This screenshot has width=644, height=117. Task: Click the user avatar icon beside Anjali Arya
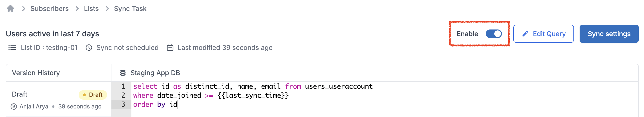14,107
